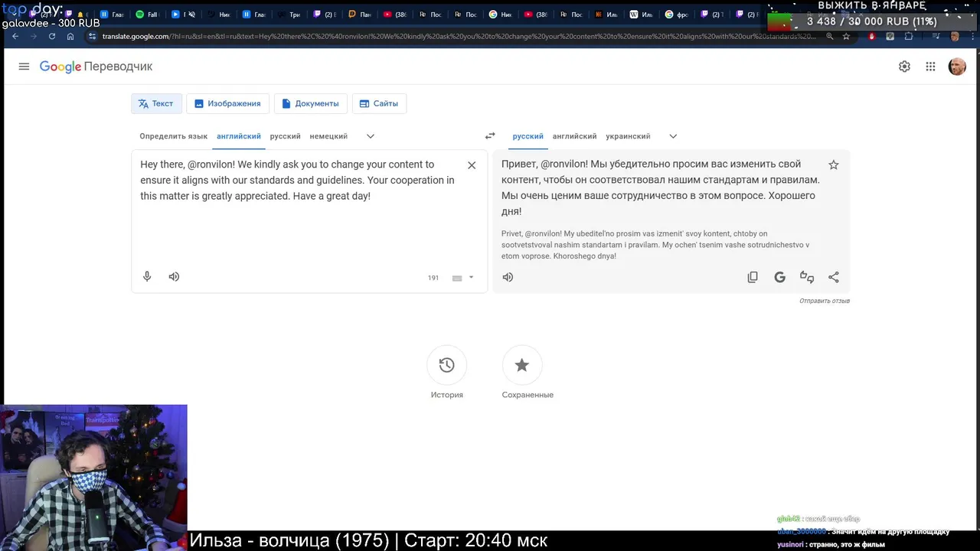Select русский as source language
Screen dimensions: 980x551
(x=285, y=136)
